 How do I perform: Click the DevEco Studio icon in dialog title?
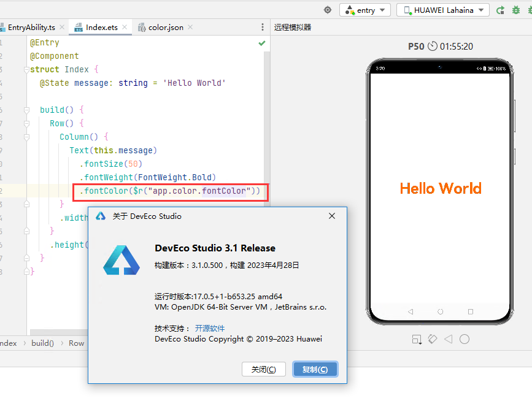(101, 216)
